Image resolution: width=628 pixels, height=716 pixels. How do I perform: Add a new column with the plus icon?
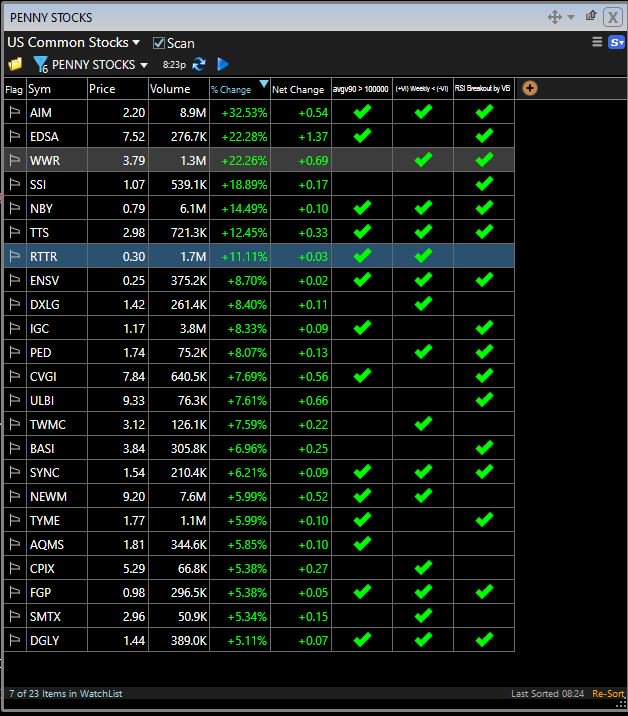point(529,88)
